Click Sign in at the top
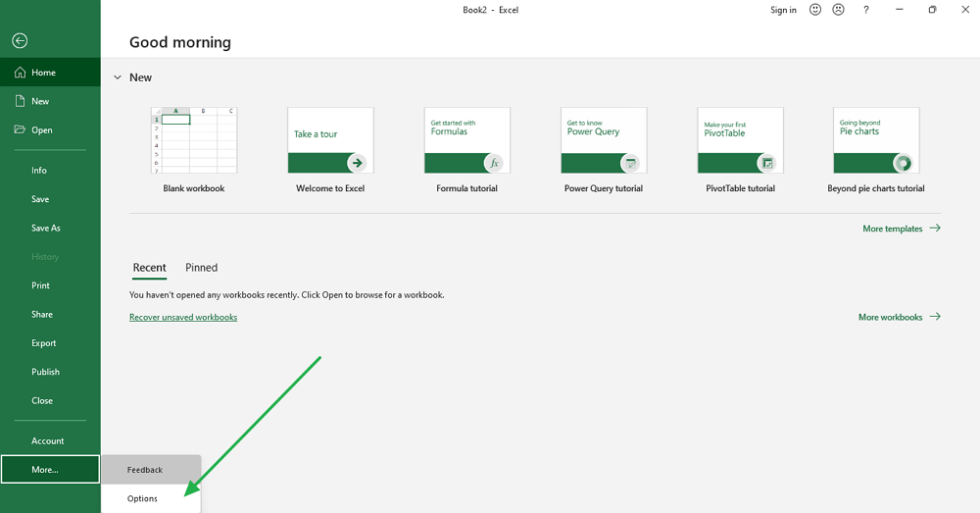This screenshot has width=980, height=513. click(783, 10)
